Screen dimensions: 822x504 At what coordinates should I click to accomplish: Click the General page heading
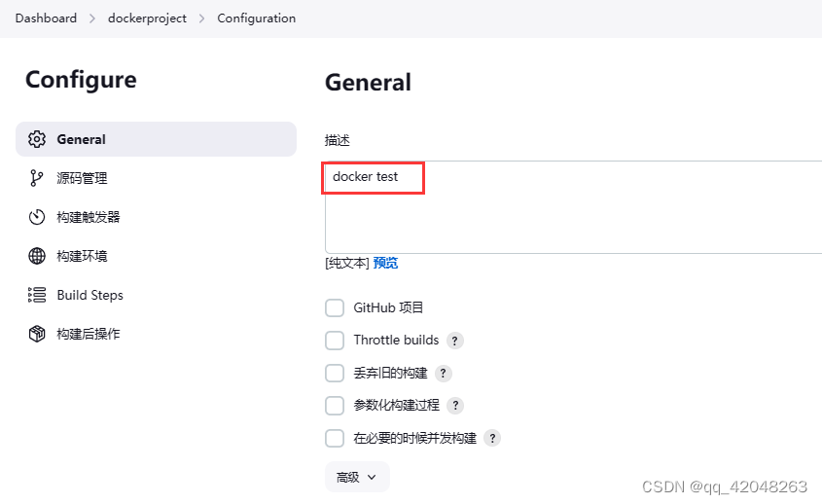368,83
